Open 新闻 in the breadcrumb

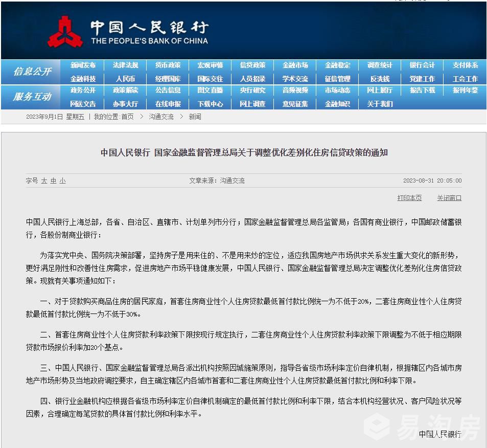[x=195, y=117]
